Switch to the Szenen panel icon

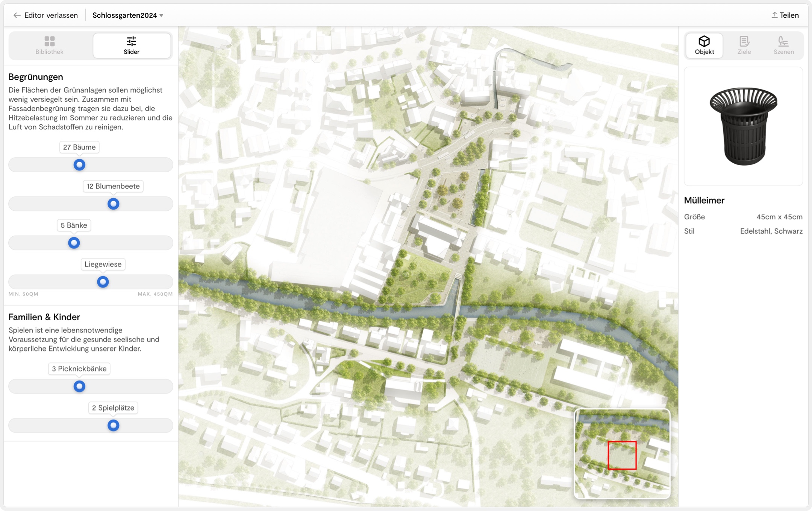pos(783,41)
